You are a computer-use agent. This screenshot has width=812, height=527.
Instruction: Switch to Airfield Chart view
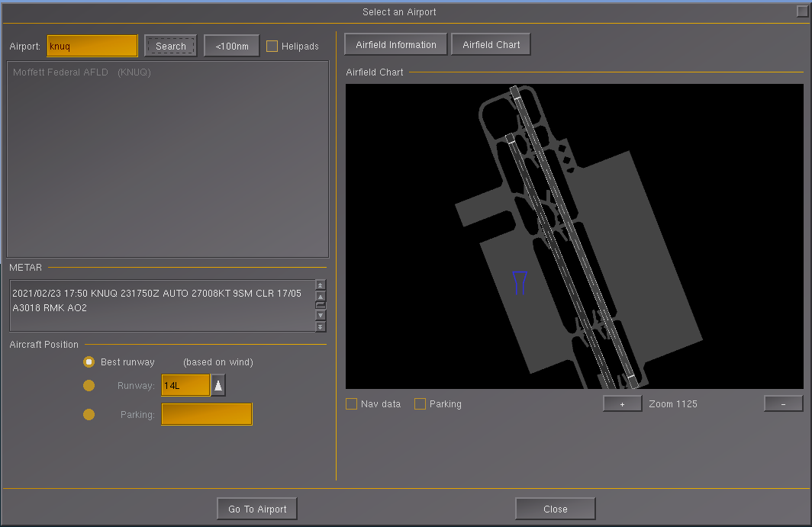(x=491, y=44)
